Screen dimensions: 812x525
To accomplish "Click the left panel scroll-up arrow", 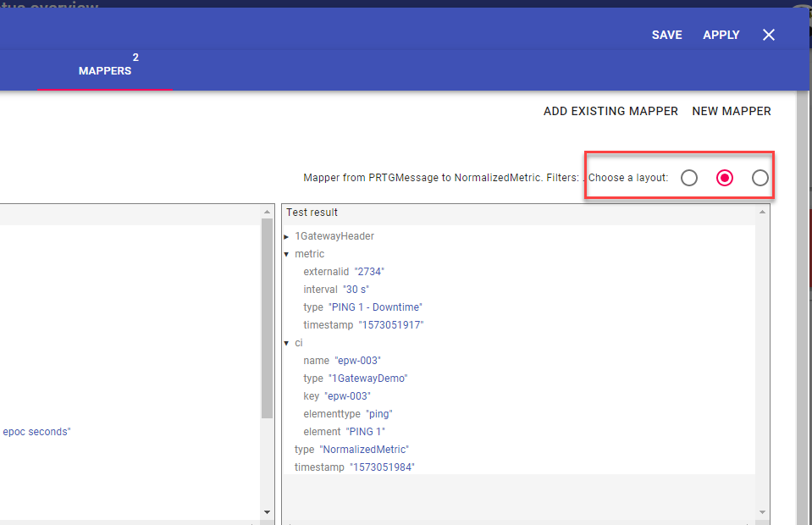I will click(x=268, y=212).
